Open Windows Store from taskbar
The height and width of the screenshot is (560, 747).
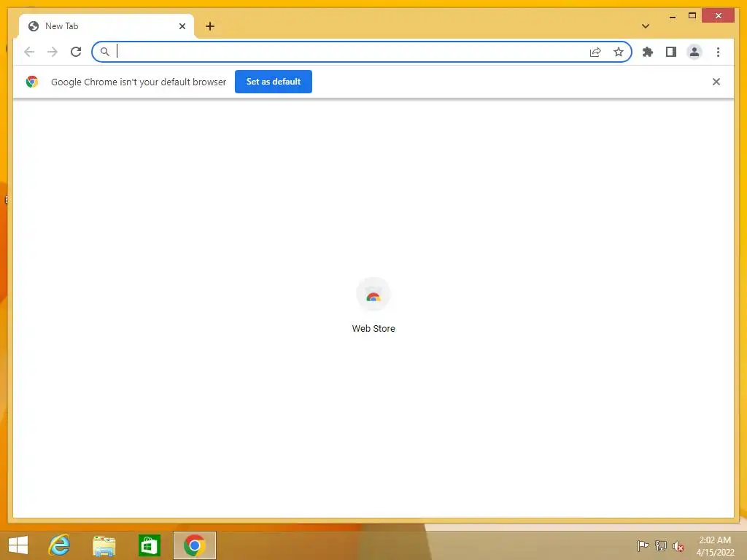tap(149, 545)
